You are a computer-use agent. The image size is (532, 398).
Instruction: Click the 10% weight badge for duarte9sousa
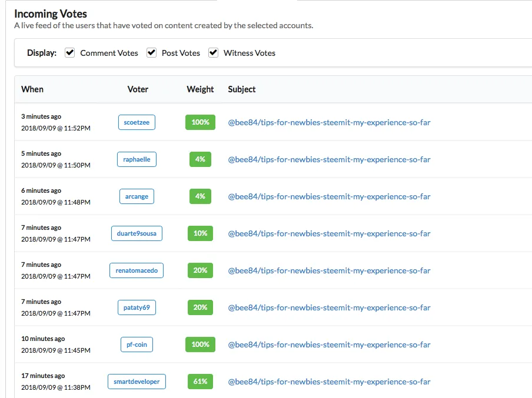[x=200, y=233]
